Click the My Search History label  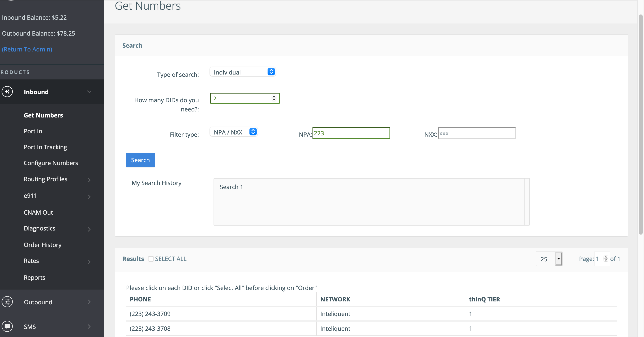156,183
